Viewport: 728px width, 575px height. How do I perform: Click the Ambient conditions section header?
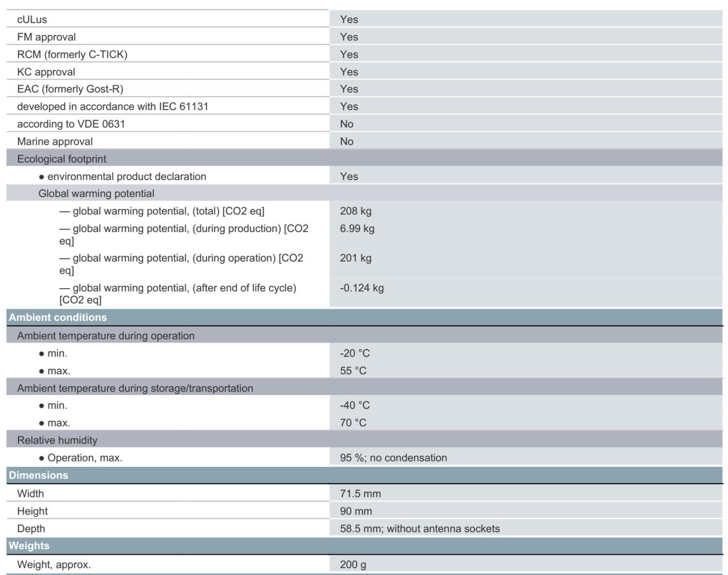point(58,317)
